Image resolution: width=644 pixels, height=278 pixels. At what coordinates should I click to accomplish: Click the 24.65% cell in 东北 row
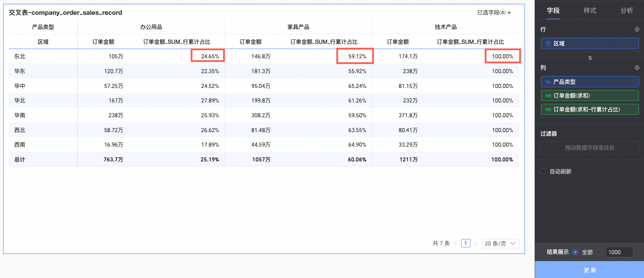[210, 56]
